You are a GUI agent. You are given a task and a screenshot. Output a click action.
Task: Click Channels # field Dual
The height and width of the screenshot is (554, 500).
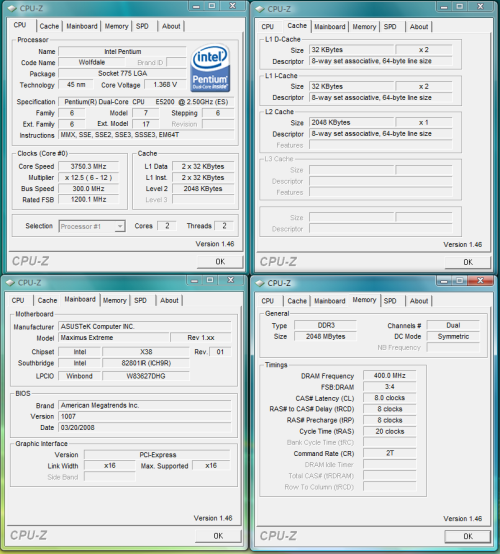pos(453,325)
